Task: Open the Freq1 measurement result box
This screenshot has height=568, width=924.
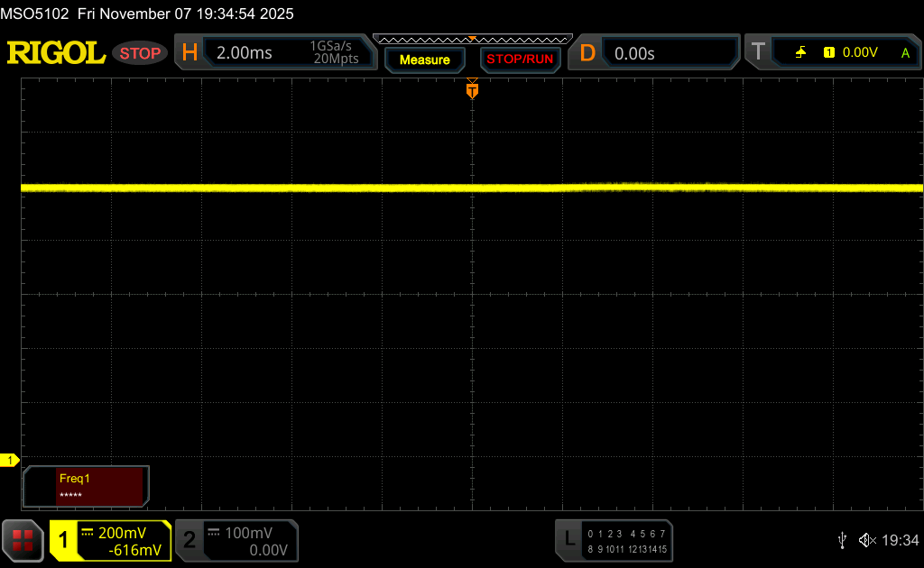Action: [x=86, y=486]
